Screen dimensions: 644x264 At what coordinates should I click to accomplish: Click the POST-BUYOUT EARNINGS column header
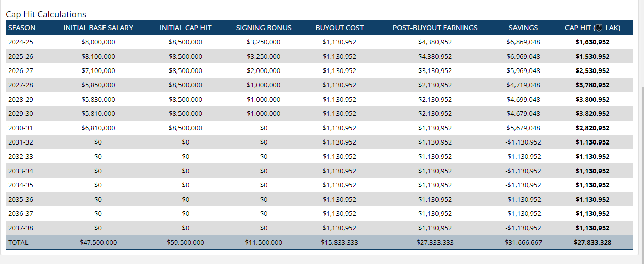[x=435, y=28]
